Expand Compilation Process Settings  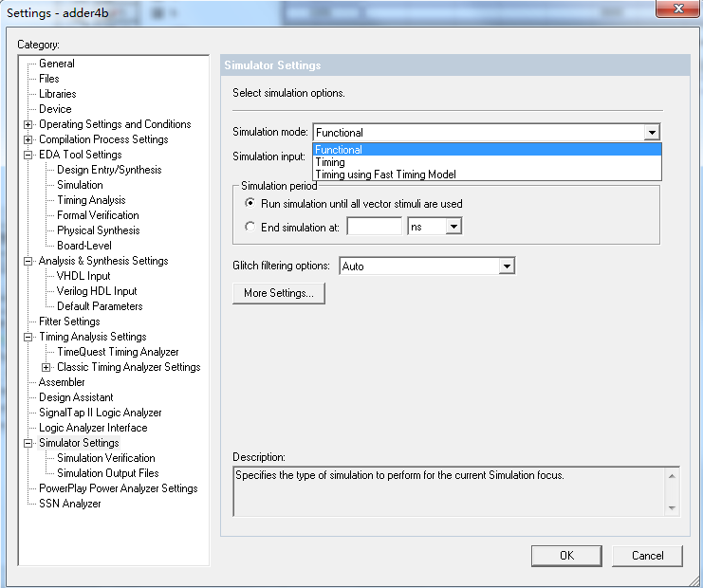tap(28, 139)
